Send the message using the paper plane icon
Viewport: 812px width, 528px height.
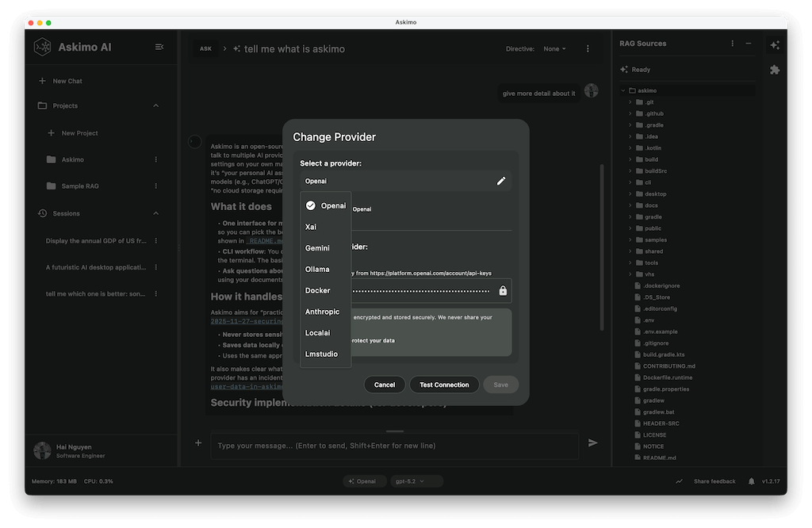593,445
